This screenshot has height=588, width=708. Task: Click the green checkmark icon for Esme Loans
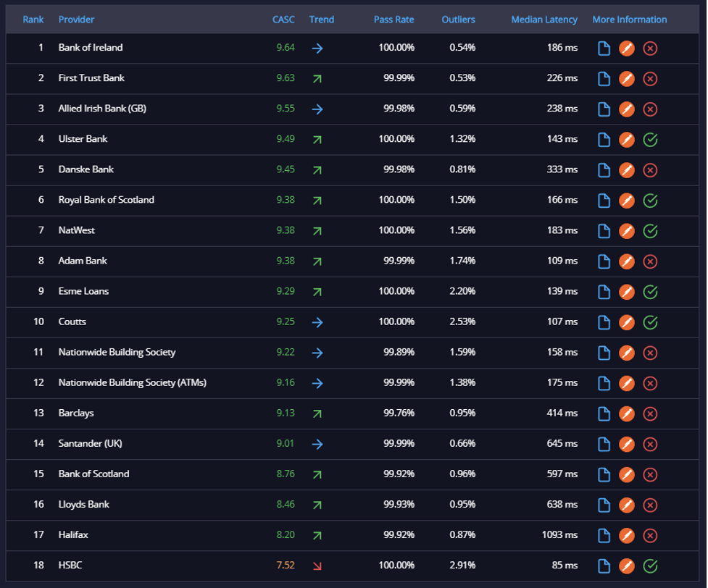pos(650,292)
